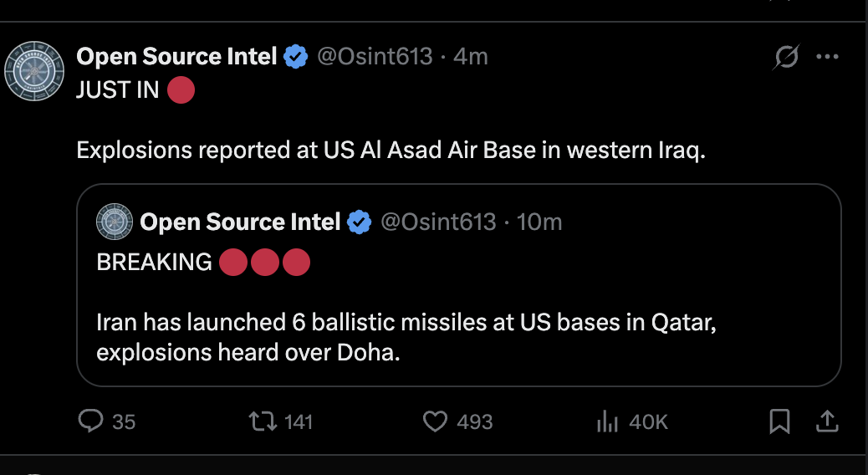Open the quoted tweet about Qatar missiles
868x475 pixels.
tap(459, 284)
